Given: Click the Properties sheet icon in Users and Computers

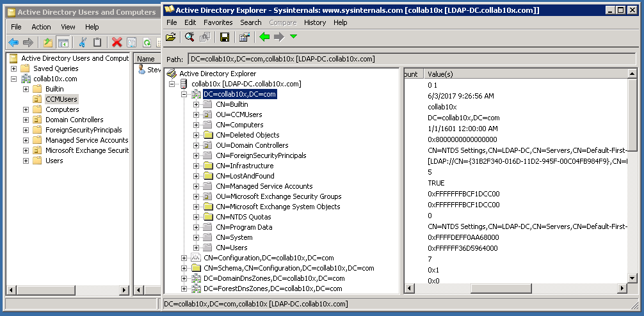Looking at the screenshot, I should pyautogui.click(x=132, y=42).
